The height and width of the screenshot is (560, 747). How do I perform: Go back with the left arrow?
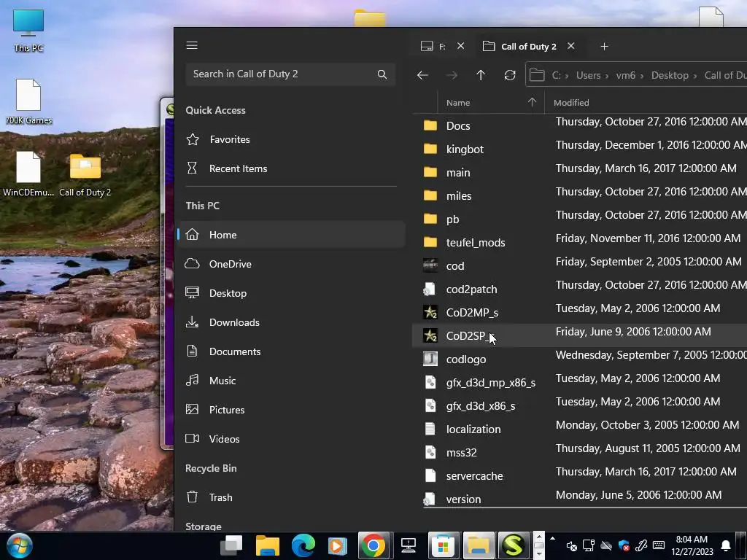422,75
